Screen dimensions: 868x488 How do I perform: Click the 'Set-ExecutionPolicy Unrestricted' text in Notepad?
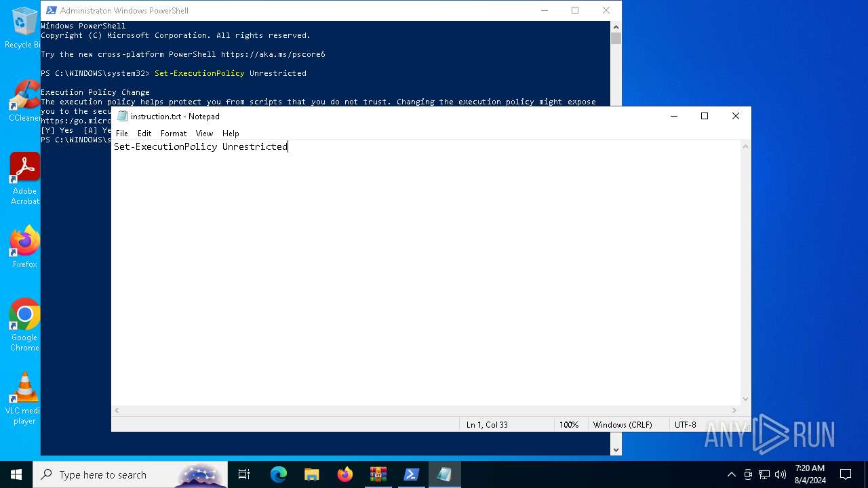click(201, 146)
